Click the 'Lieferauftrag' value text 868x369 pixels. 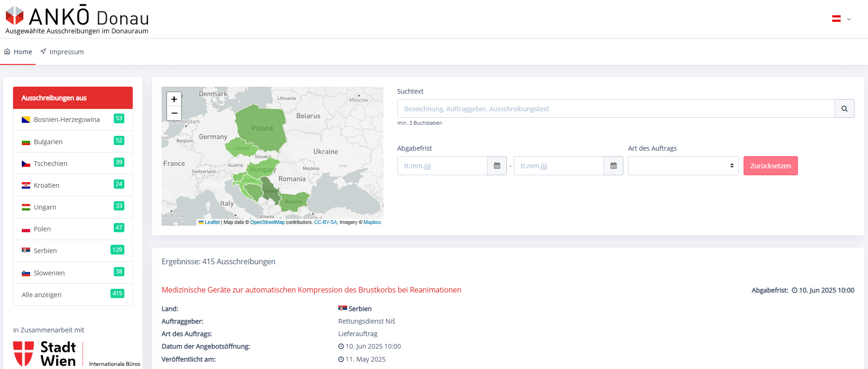358,334
